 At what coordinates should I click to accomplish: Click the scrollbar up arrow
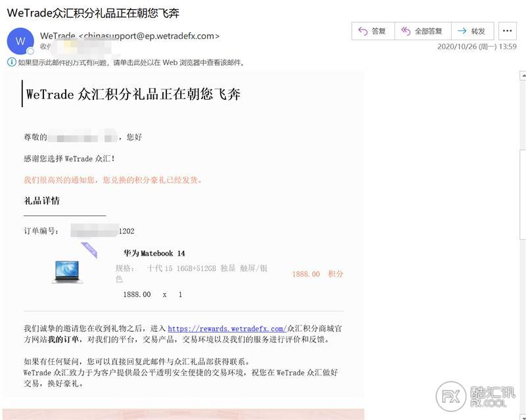click(523, 75)
